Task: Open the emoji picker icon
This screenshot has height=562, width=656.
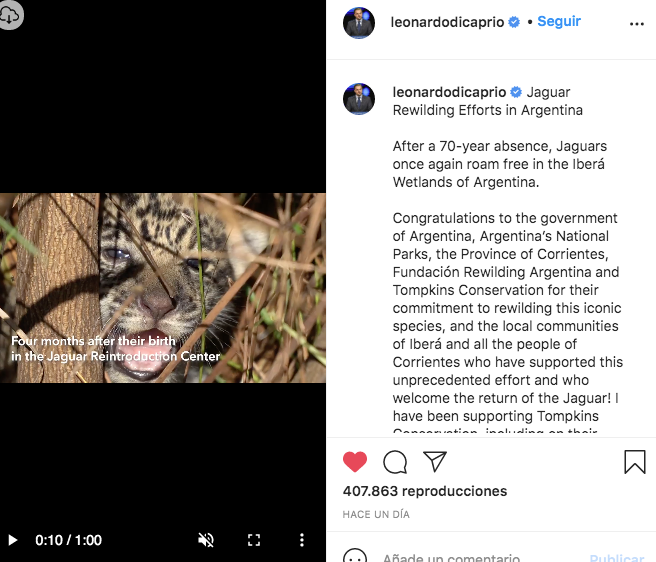Action: coord(354,556)
